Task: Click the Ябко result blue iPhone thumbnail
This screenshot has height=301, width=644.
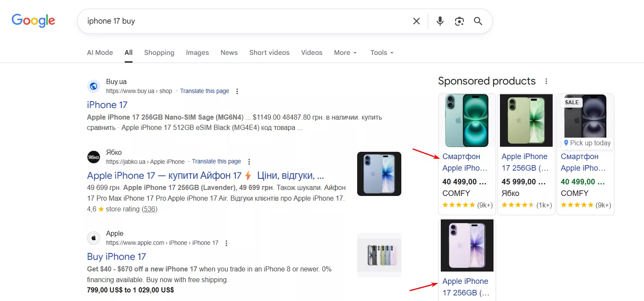Action: click(x=379, y=174)
